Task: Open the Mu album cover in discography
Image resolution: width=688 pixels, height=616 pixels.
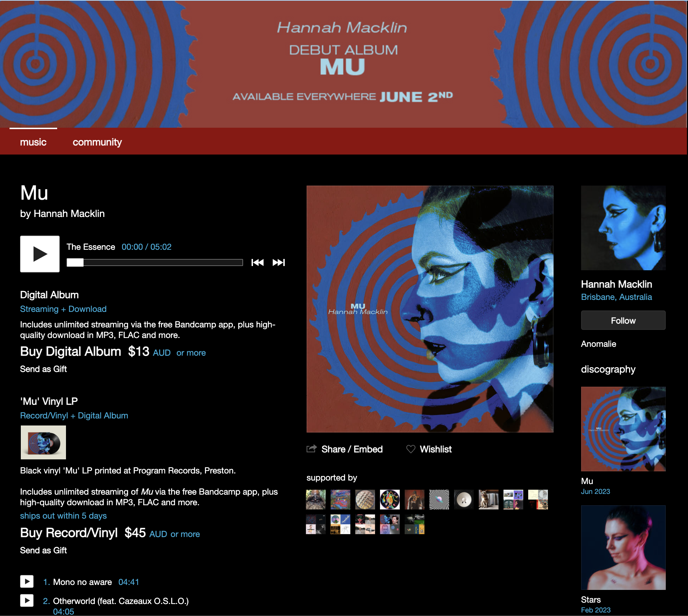Action: click(x=623, y=429)
